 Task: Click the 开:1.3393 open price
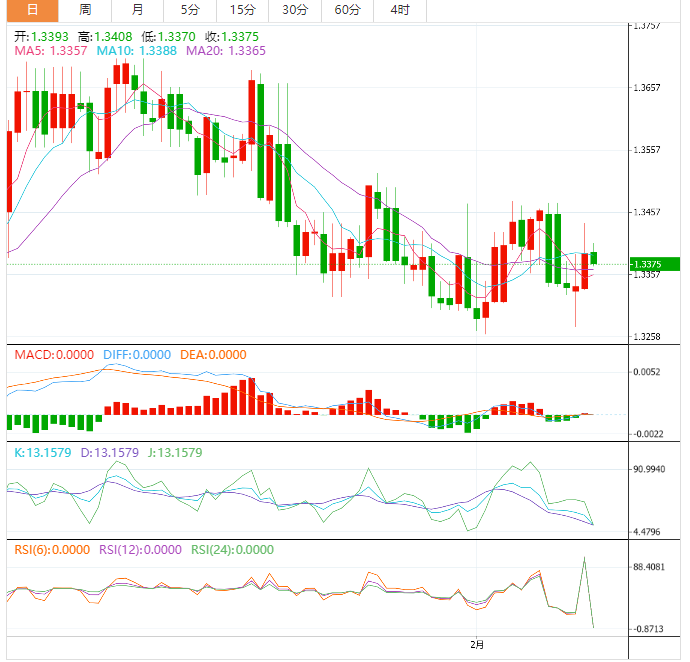[41, 37]
